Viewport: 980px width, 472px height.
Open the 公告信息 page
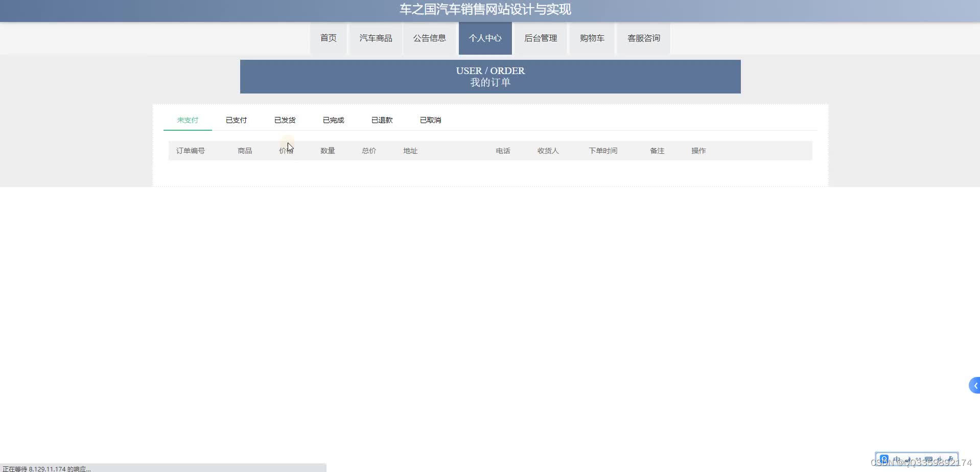(x=429, y=38)
